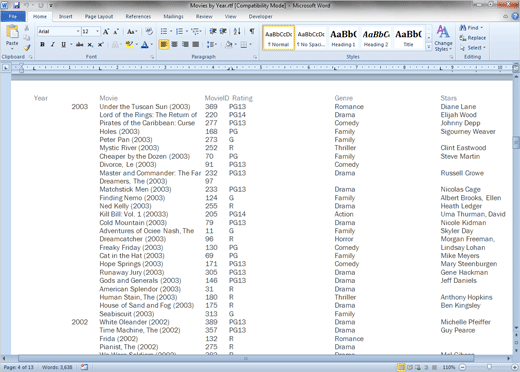Screen dimensions: 520x372
Task: Toggle Bold formatting
Action: 42,44
